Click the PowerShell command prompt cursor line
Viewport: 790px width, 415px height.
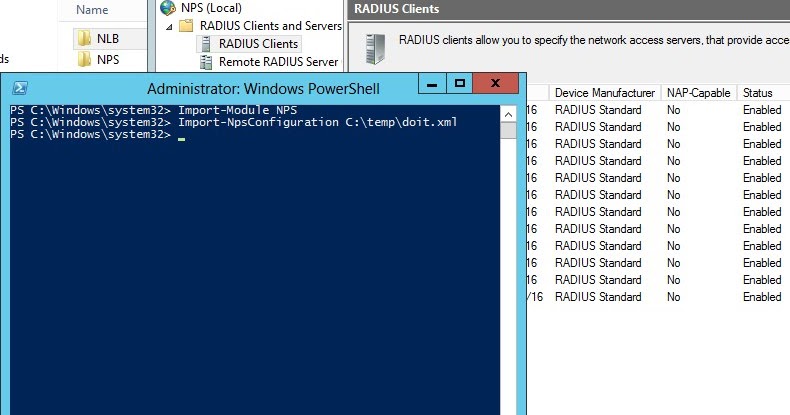[98, 134]
